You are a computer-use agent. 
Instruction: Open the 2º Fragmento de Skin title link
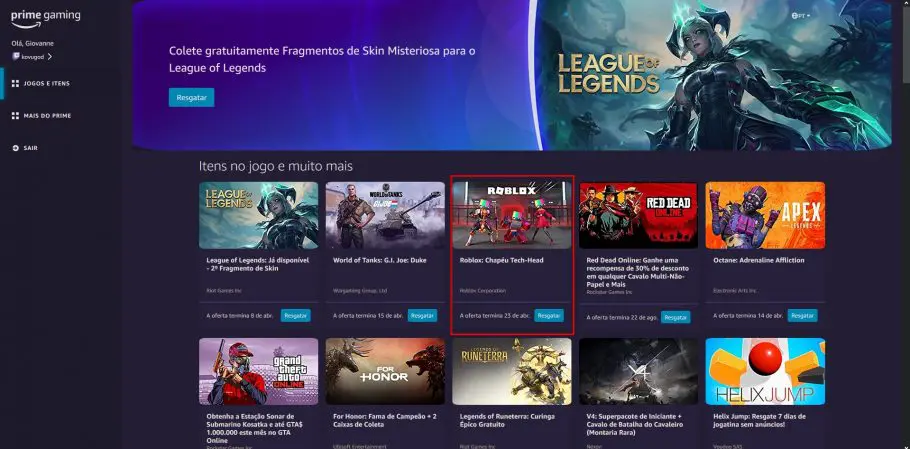(x=258, y=265)
